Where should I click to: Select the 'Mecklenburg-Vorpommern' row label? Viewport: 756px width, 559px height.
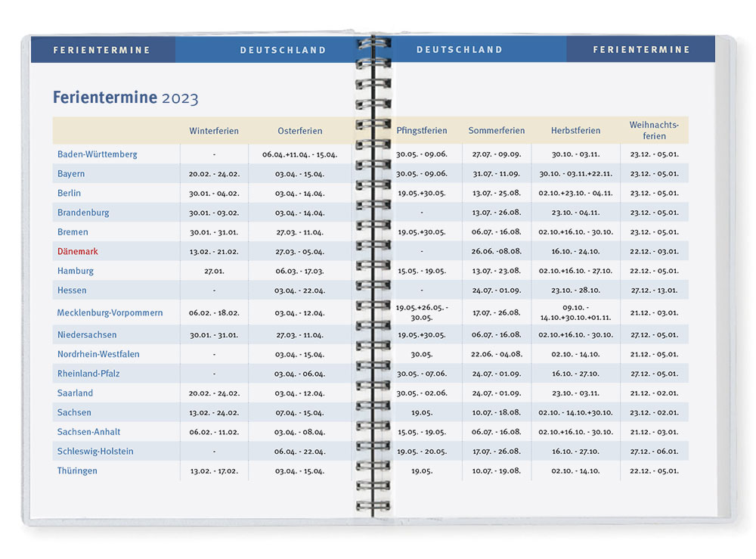(x=110, y=312)
